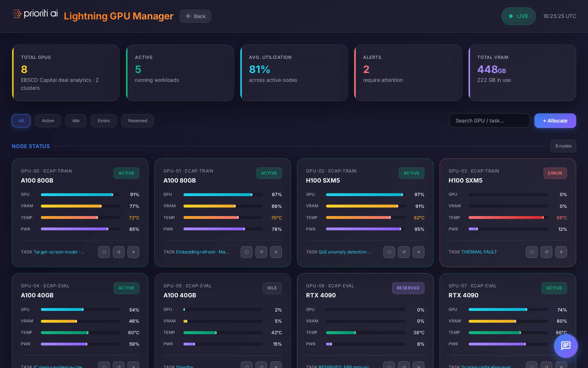Click the X icon on GPU-00 card
Image resolution: width=588 pixels, height=368 pixels.
click(x=133, y=252)
